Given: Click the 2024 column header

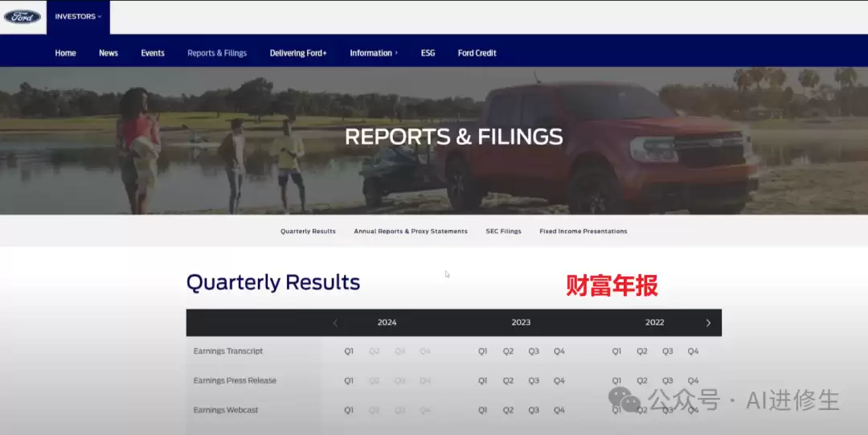Looking at the screenshot, I should click(x=387, y=322).
